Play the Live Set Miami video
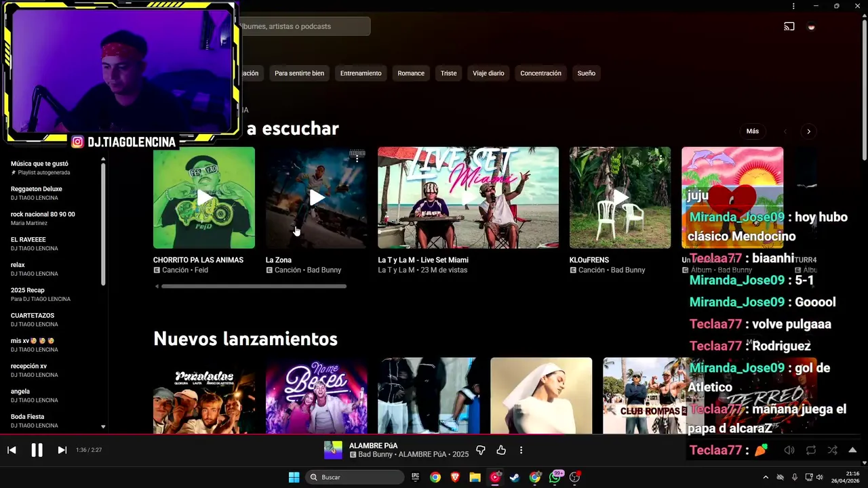 [469, 198]
